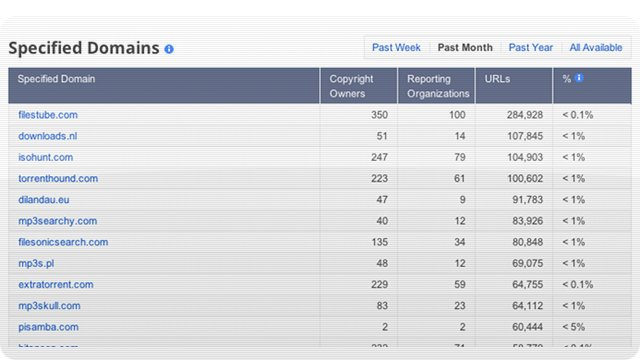The width and height of the screenshot is (640, 360).
Task: Switch to the Past Week tab
Action: pos(396,47)
